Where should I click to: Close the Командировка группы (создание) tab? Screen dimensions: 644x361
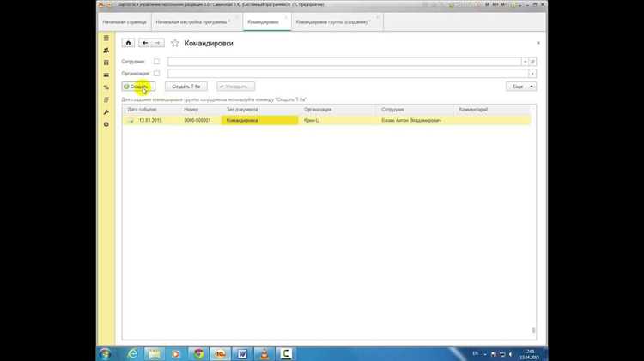pos(378,18)
